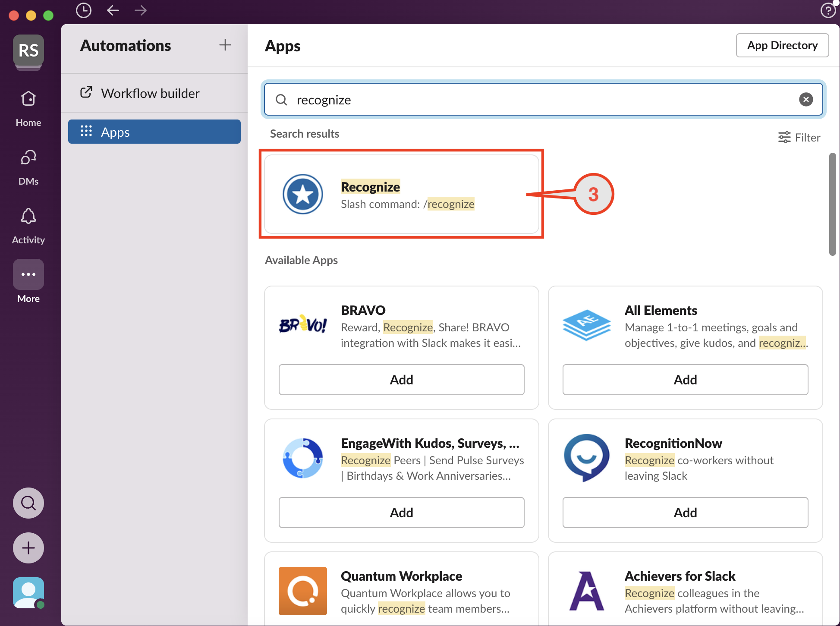
Task: Add the All Elements app
Action: click(685, 380)
